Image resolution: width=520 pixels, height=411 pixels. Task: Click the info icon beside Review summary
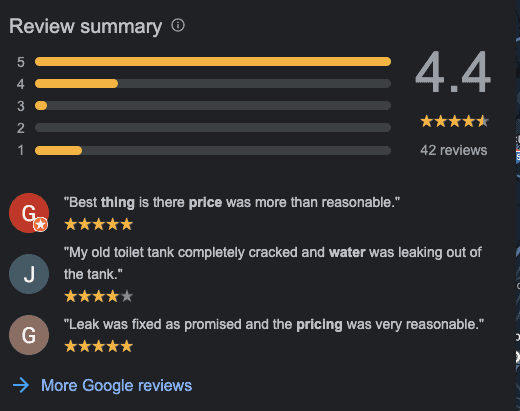(178, 25)
